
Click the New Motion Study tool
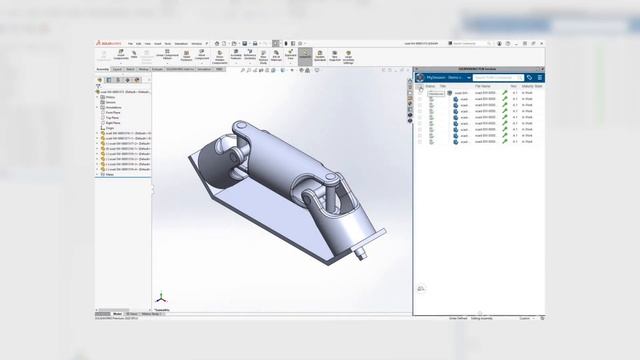tap(263, 57)
